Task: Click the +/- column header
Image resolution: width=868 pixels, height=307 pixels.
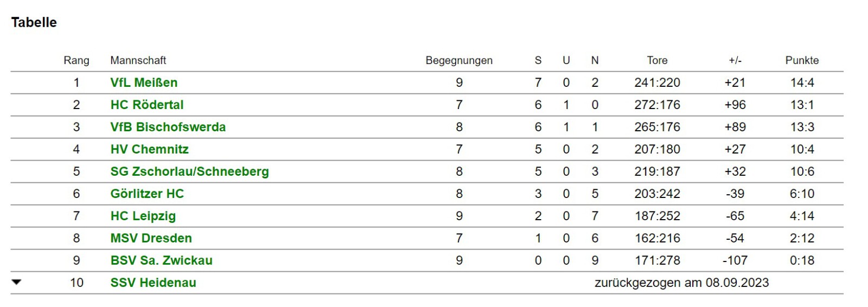Action: pyautogui.click(x=735, y=60)
